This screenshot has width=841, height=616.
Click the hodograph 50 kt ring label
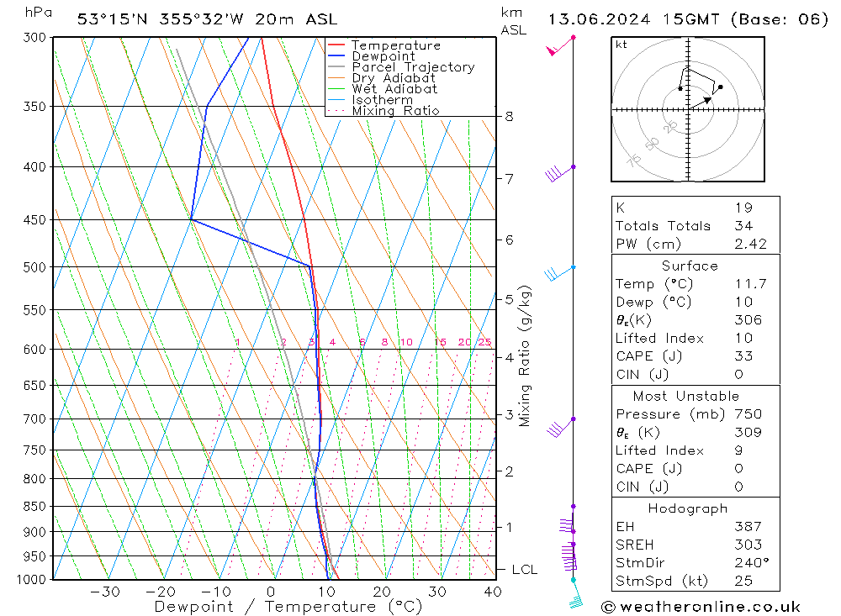click(653, 144)
